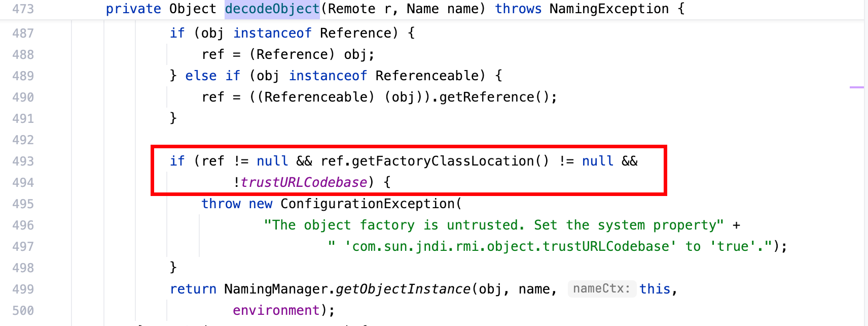Click the trustURLCodebase field in condition
Screen dimensions: 868x326
pos(303,182)
